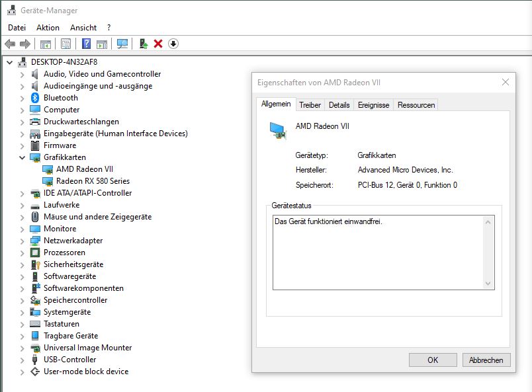Switch to the Treiber tab
The height and width of the screenshot is (392, 532).
tap(310, 105)
